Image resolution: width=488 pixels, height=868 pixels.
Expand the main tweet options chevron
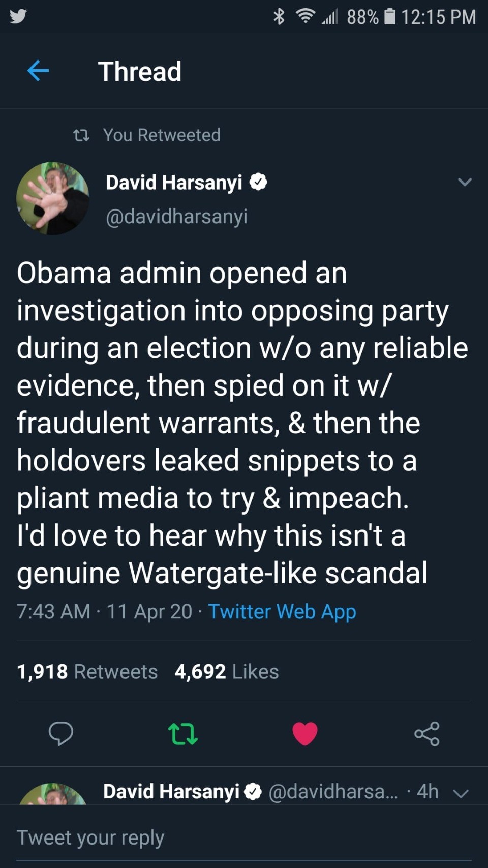coord(465,182)
